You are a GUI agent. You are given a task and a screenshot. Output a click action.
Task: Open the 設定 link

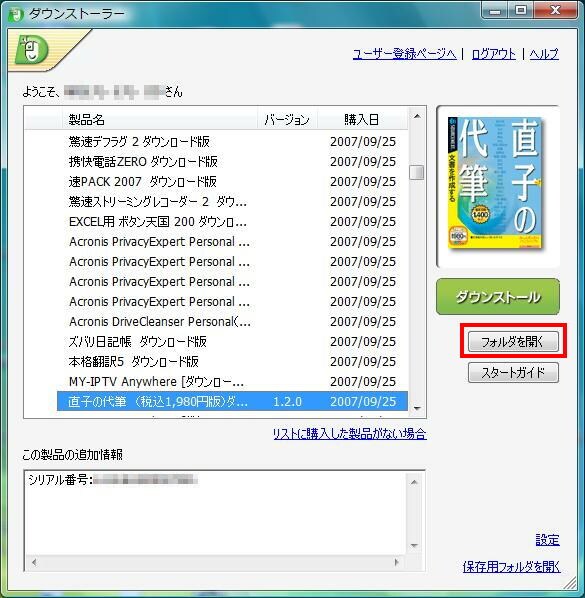tap(548, 540)
